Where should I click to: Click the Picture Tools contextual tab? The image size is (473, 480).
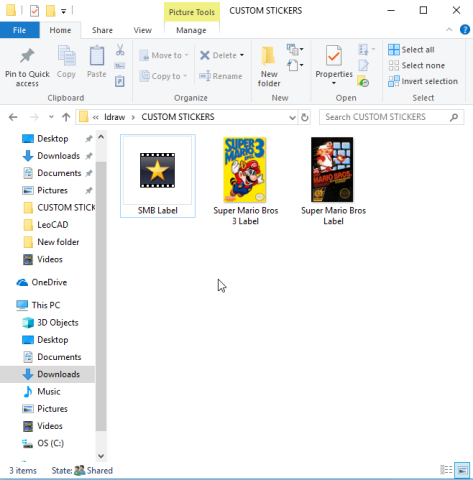192,12
